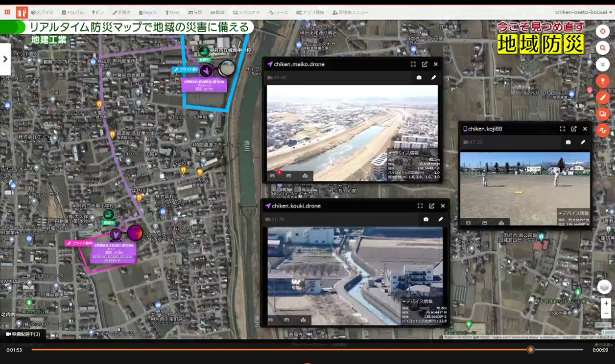Open the apps grid launcher icon

7,12
